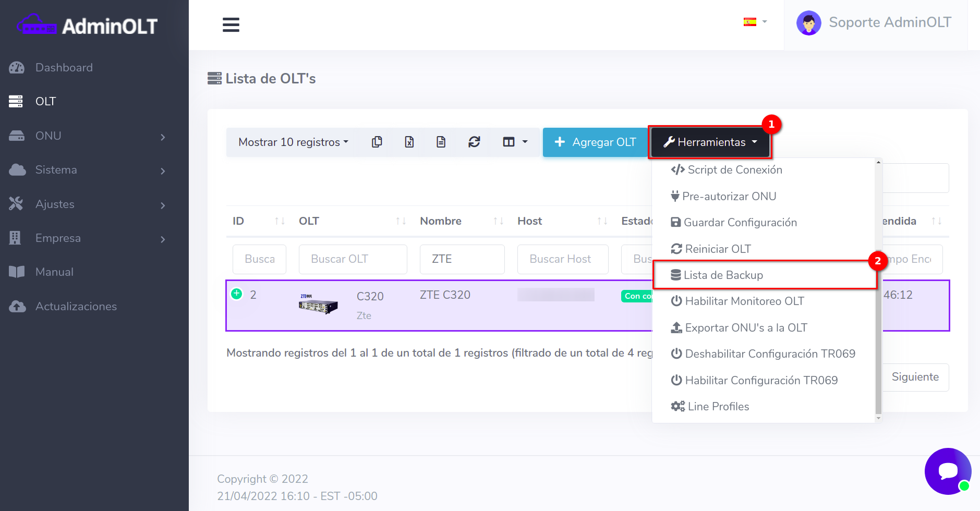Screen dimensions: 980x511
Task: Export table with Excel icon
Action: (409, 142)
